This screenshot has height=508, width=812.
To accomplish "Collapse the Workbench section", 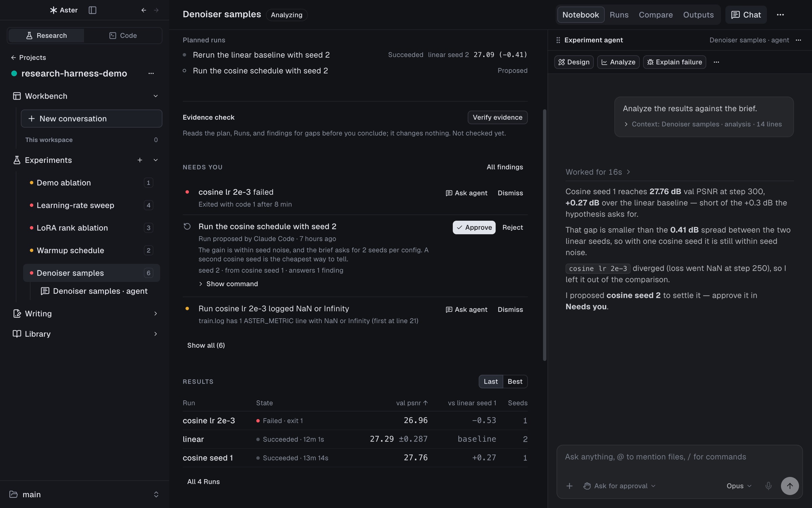I will pos(156,96).
